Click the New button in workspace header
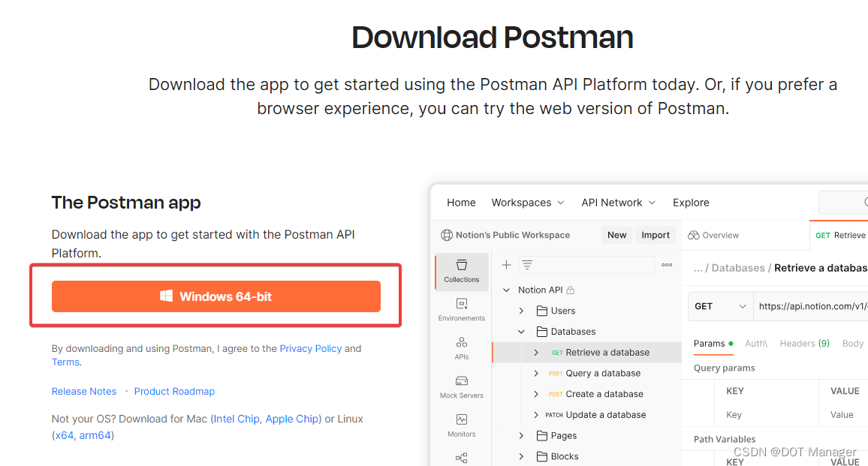The image size is (868, 466). (616, 235)
